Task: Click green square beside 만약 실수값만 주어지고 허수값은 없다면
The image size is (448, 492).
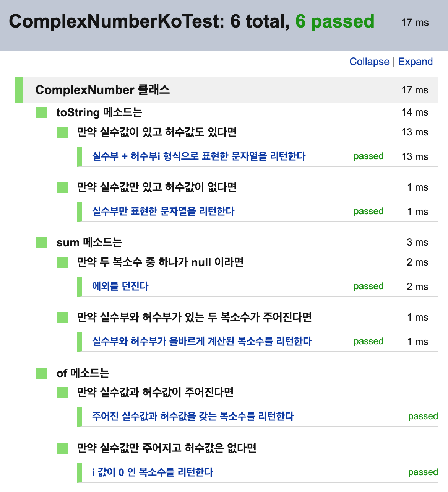Action: click(x=62, y=448)
